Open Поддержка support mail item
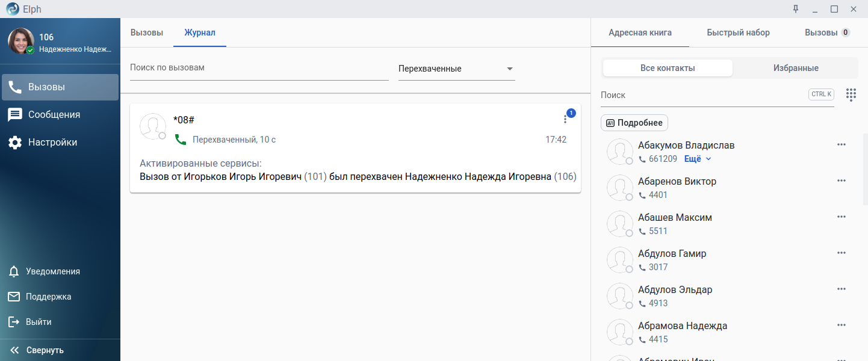 coord(48,297)
